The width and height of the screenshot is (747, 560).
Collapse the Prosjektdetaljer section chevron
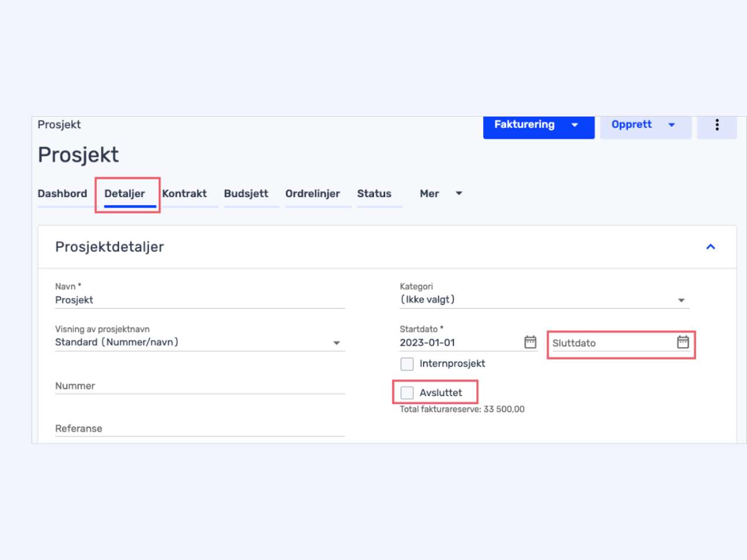[x=710, y=247]
